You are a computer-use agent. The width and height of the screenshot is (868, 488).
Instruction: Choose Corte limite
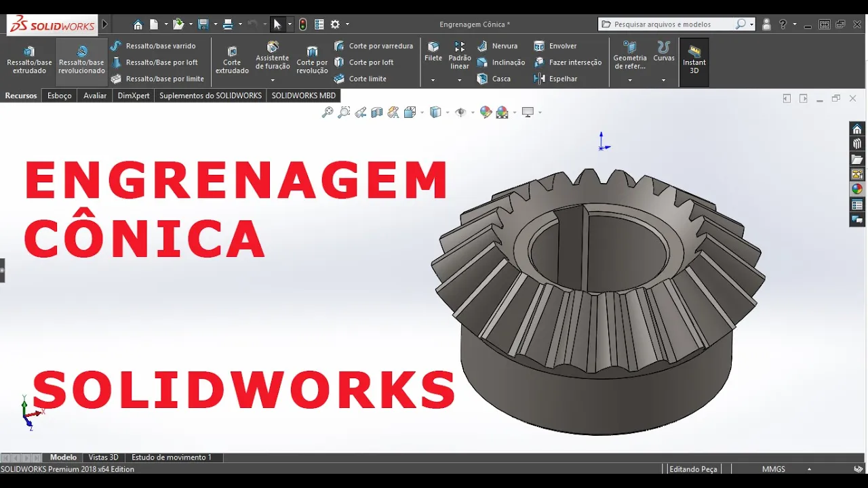(361, 79)
